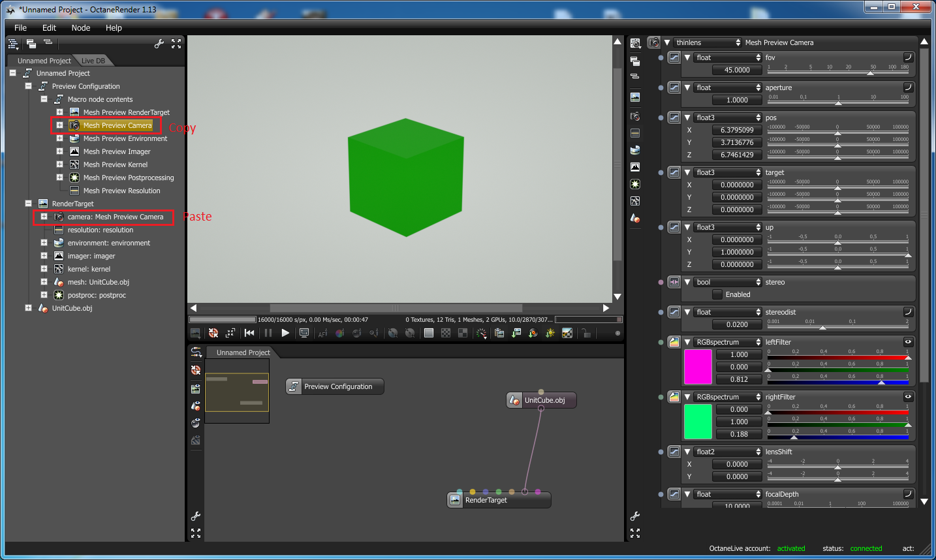
Task: Click the magenta leftFilter color swatch
Action: coord(698,367)
